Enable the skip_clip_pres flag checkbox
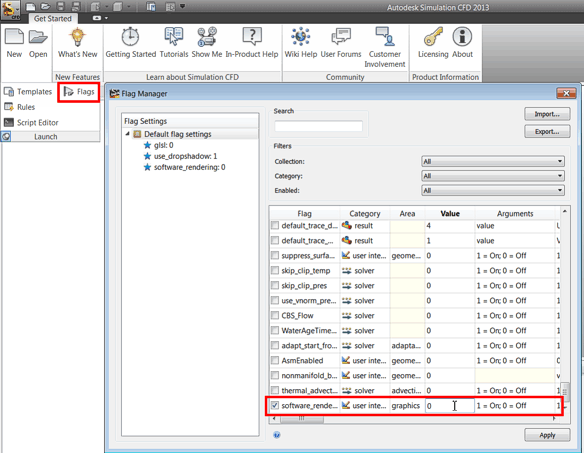The width and height of the screenshot is (584, 453). (x=275, y=285)
